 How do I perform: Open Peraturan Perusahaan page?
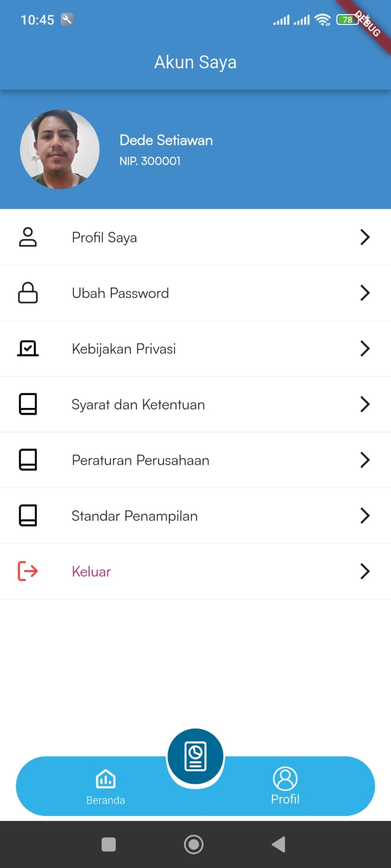tap(140, 461)
